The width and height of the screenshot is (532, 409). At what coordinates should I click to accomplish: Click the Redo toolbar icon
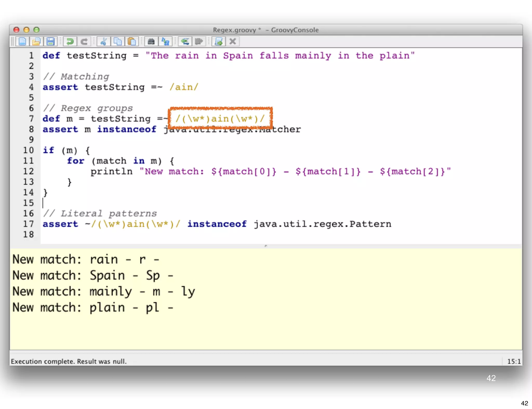[x=84, y=42]
